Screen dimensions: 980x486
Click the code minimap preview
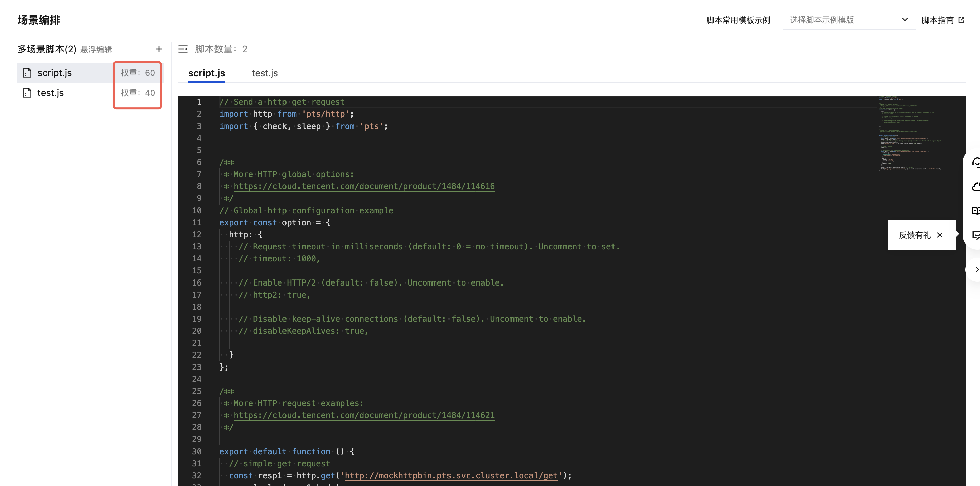909,133
